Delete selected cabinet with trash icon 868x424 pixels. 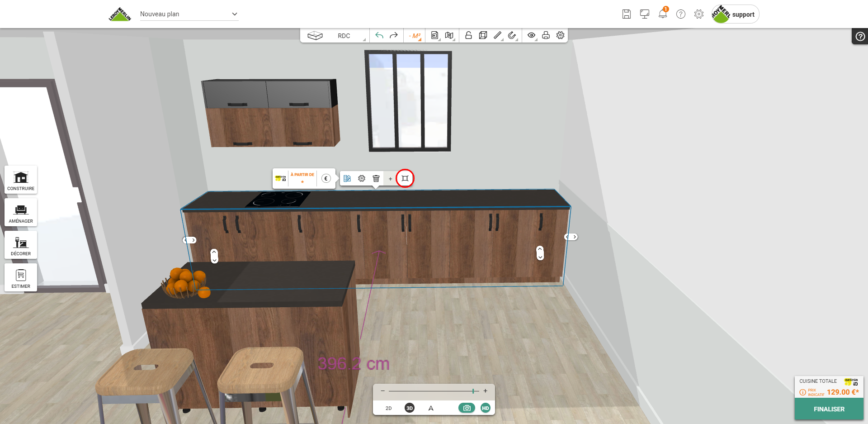(376, 178)
